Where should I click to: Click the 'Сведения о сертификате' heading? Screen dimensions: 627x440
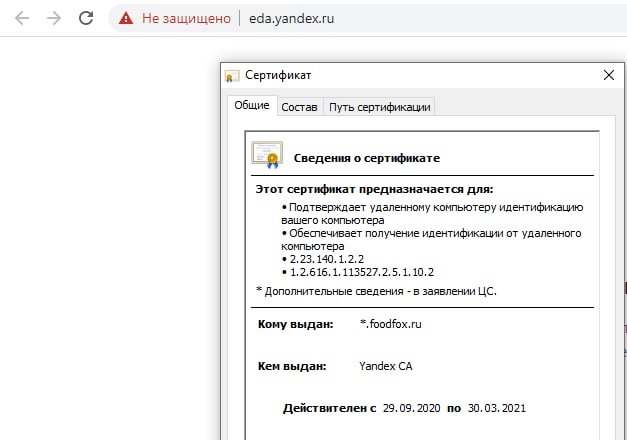click(367, 158)
